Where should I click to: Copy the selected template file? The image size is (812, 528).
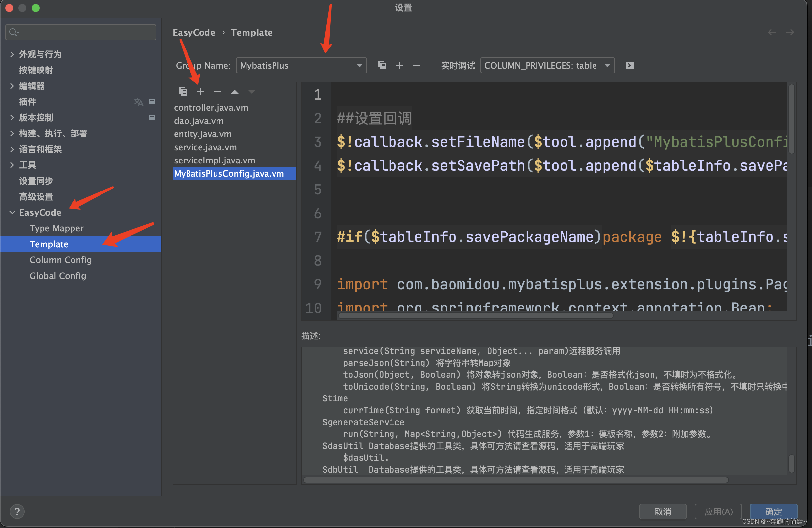pos(183,92)
